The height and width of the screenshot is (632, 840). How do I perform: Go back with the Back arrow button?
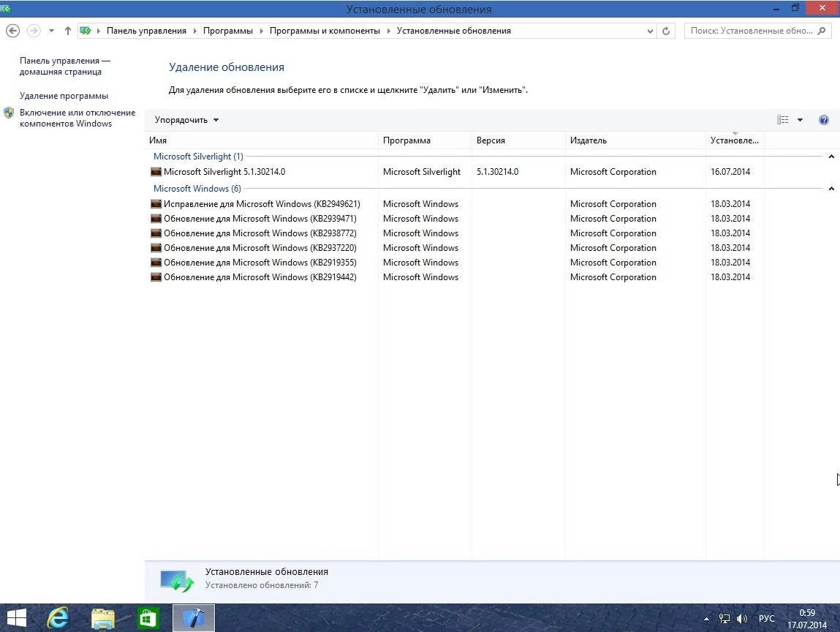point(13,31)
